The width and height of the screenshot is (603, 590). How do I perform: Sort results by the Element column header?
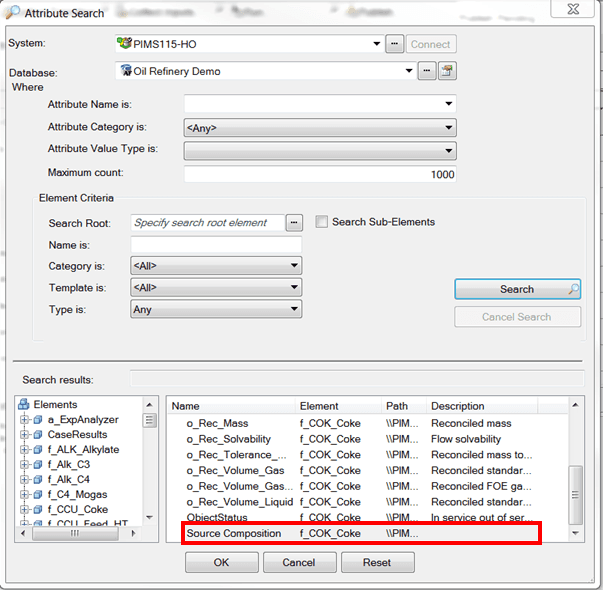coord(338,406)
